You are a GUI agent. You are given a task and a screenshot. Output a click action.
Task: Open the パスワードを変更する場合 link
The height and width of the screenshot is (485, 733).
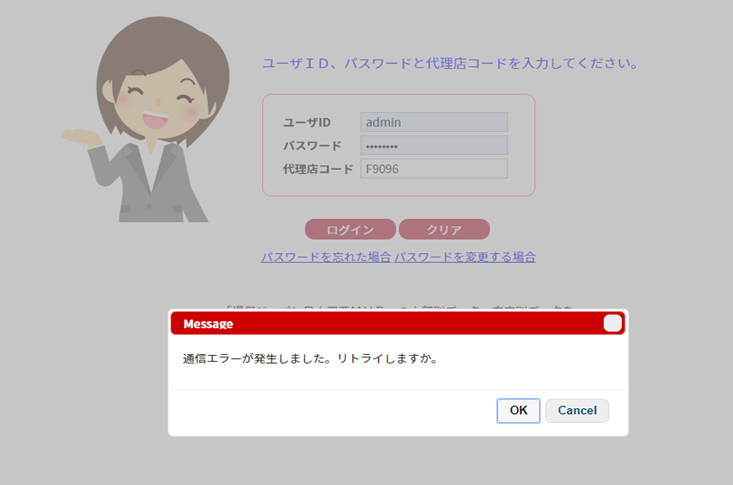[x=465, y=257]
